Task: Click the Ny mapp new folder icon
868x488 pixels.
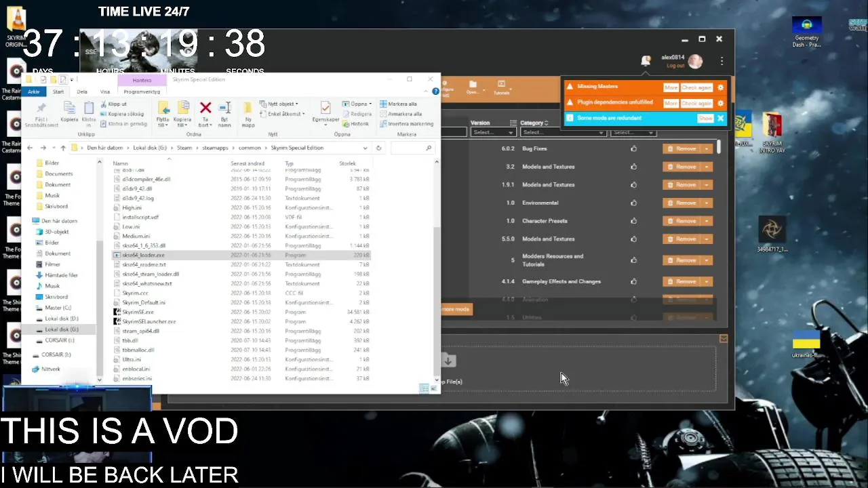Action: [x=248, y=108]
